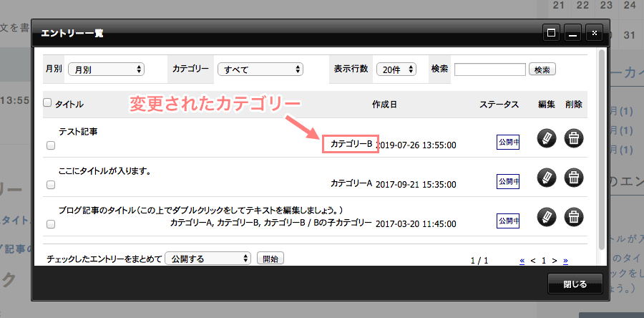The height and width of the screenshot is (318, 644).
Task: Click the > next page control
Action: coord(555,261)
